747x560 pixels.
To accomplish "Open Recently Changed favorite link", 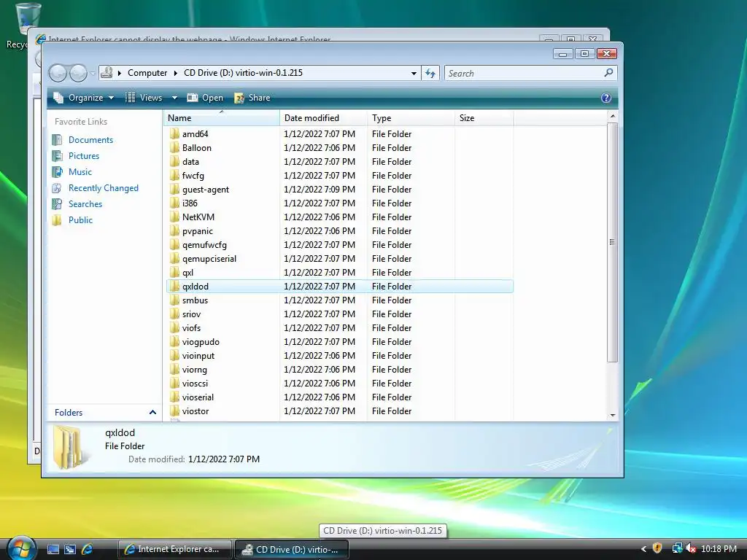I will [x=104, y=188].
